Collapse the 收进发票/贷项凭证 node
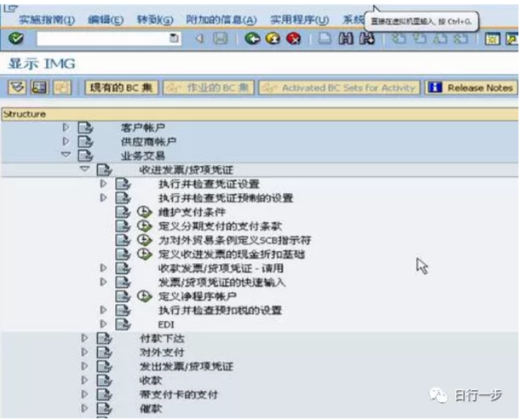The height and width of the screenshot is (420, 521). pos(84,169)
